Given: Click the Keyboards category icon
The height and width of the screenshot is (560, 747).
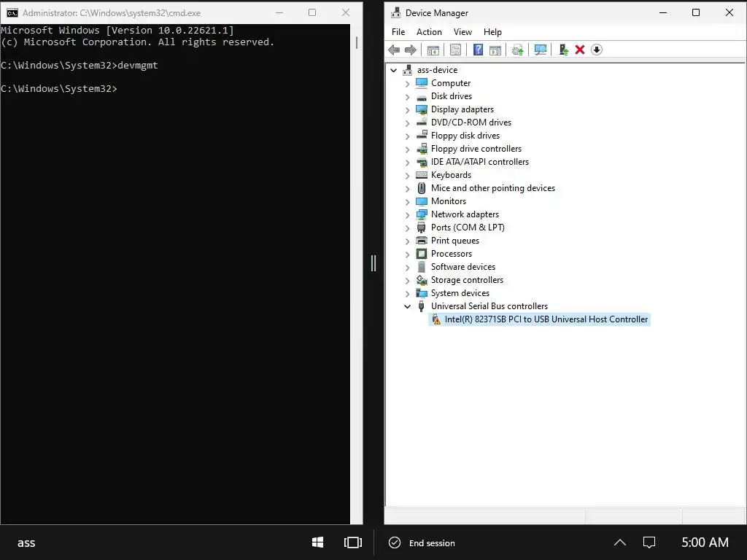Looking at the screenshot, I should tap(422, 175).
